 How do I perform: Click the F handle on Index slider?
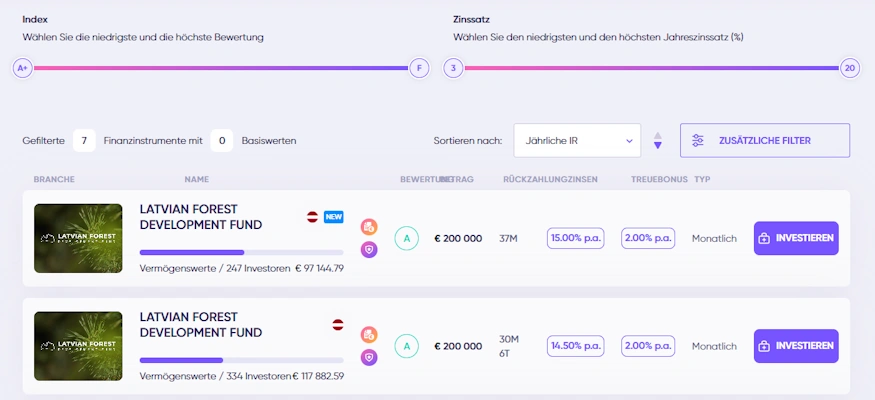(419, 68)
